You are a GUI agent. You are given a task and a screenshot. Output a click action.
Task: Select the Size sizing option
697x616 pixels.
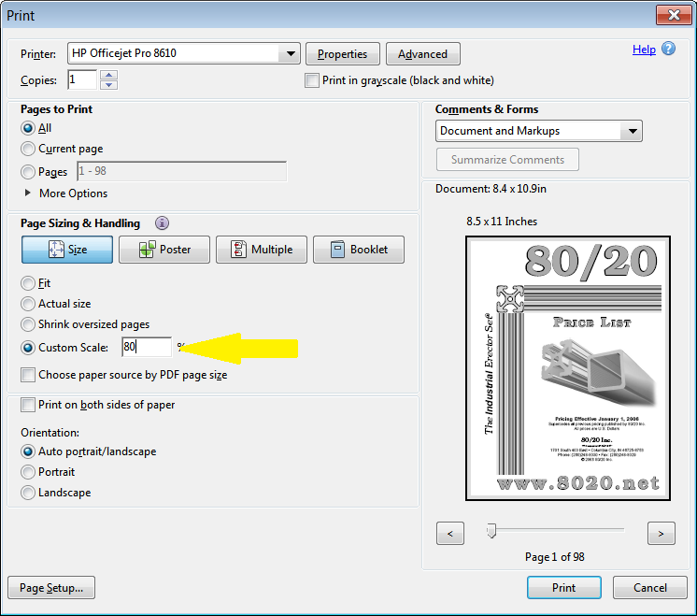click(67, 250)
